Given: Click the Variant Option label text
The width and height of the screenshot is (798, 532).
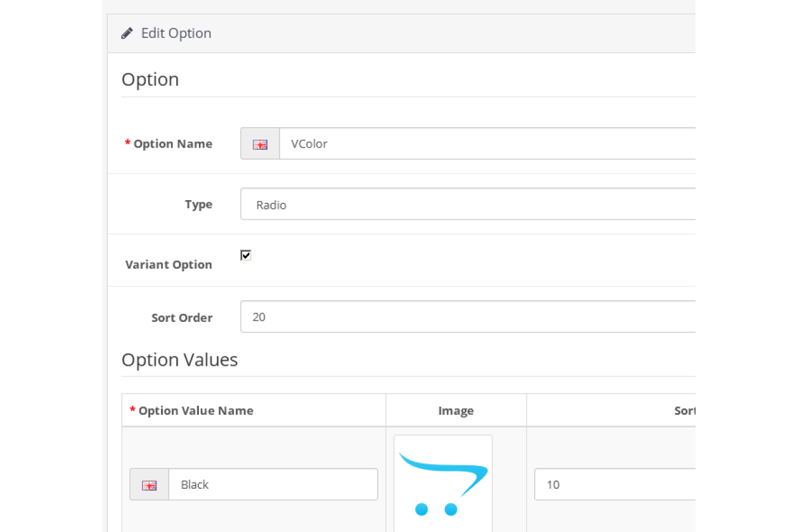Looking at the screenshot, I should tap(168, 265).
